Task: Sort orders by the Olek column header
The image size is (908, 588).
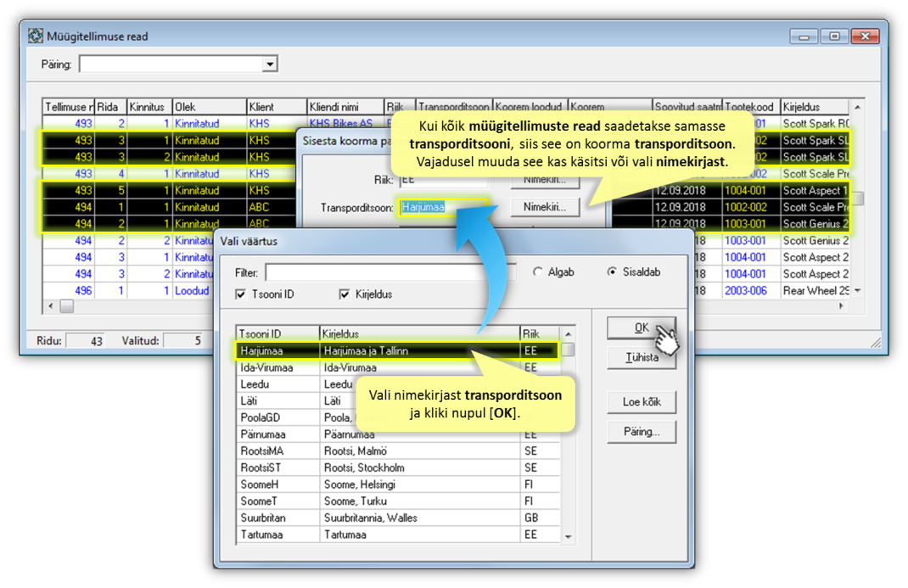Action: 210,107
